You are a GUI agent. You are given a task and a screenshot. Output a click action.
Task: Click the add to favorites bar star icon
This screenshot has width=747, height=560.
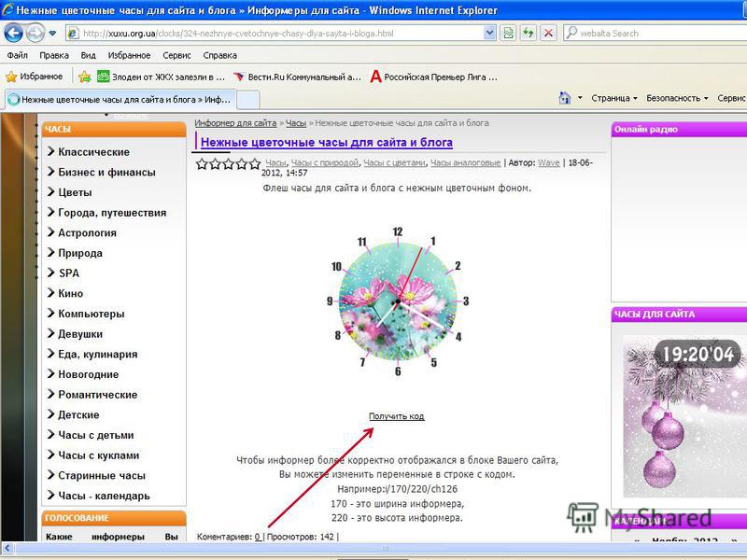point(85,77)
